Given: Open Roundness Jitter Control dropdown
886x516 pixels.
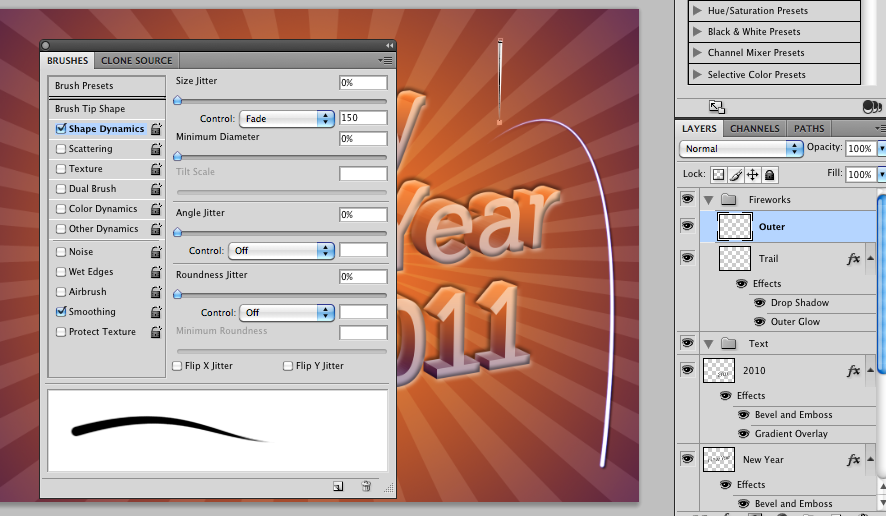Looking at the screenshot, I should pos(286,313).
